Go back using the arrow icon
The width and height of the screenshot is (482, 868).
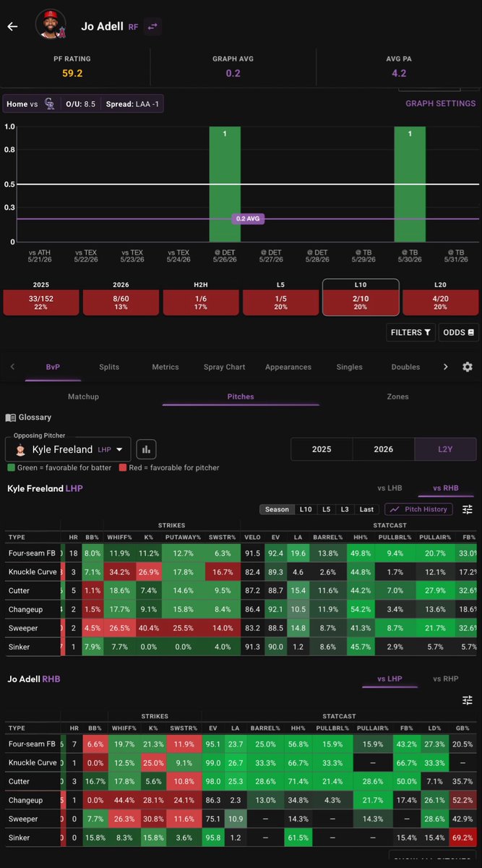click(12, 26)
